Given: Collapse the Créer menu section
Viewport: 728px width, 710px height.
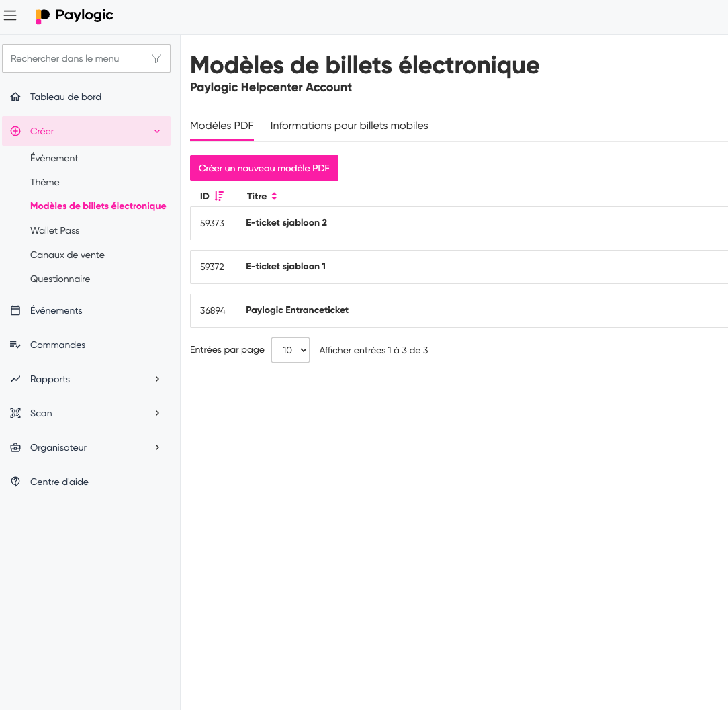Looking at the screenshot, I should coord(157,131).
